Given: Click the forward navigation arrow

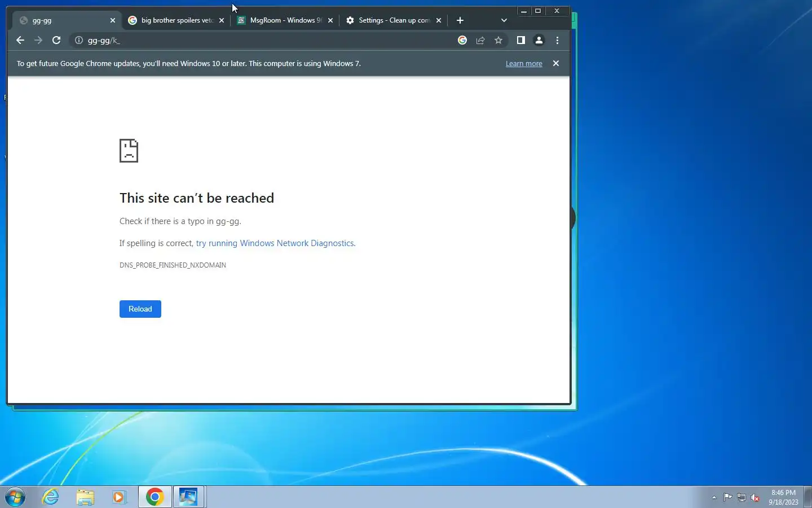Looking at the screenshot, I should tap(38, 40).
